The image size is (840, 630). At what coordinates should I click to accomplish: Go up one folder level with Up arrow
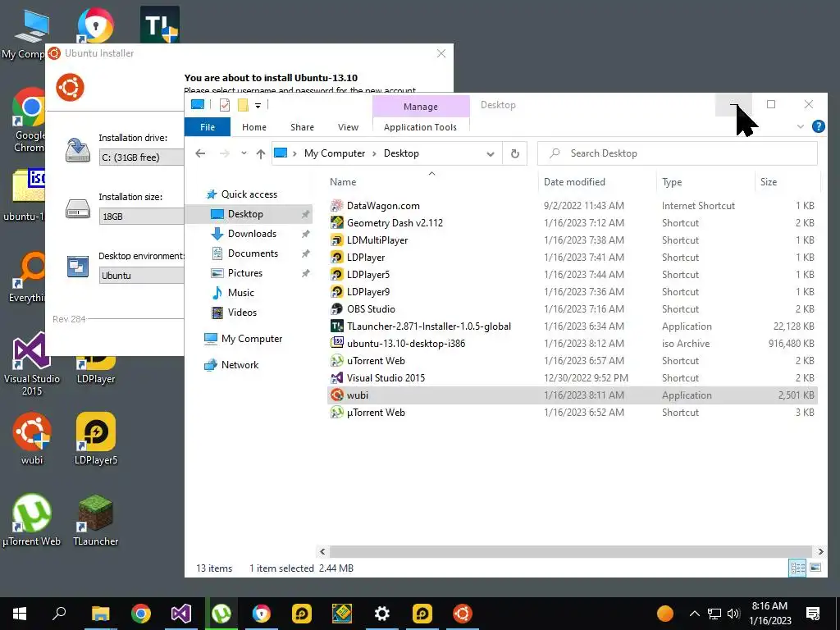coord(261,153)
